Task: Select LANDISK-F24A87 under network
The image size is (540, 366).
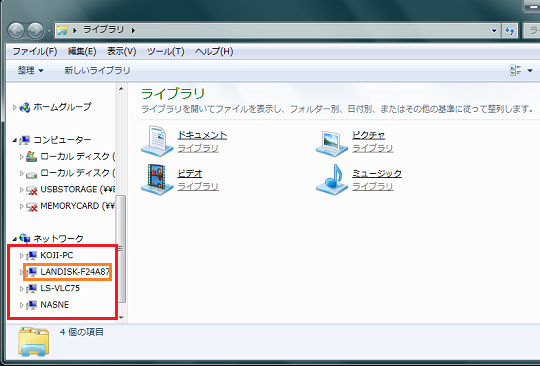Action: coord(75,272)
